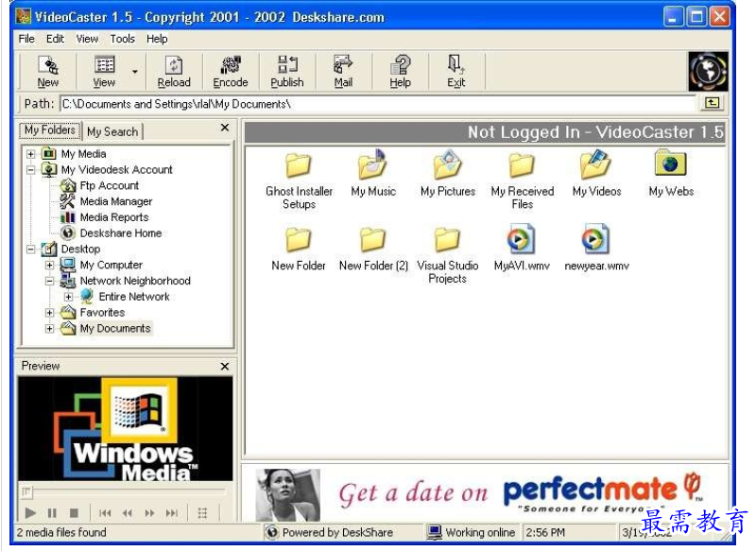
Task: Select the Ghost Installer Setups folder
Action: (299, 181)
